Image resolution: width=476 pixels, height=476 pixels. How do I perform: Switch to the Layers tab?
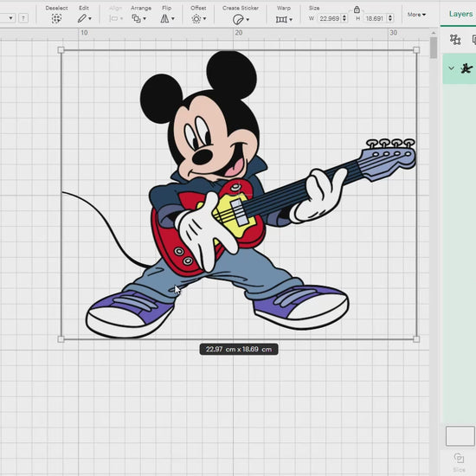pos(460,14)
